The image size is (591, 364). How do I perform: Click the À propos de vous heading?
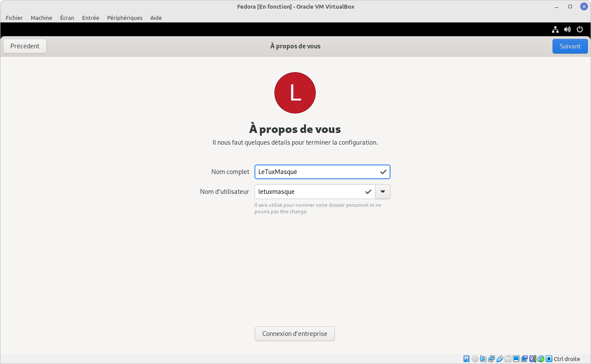pos(295,129)
